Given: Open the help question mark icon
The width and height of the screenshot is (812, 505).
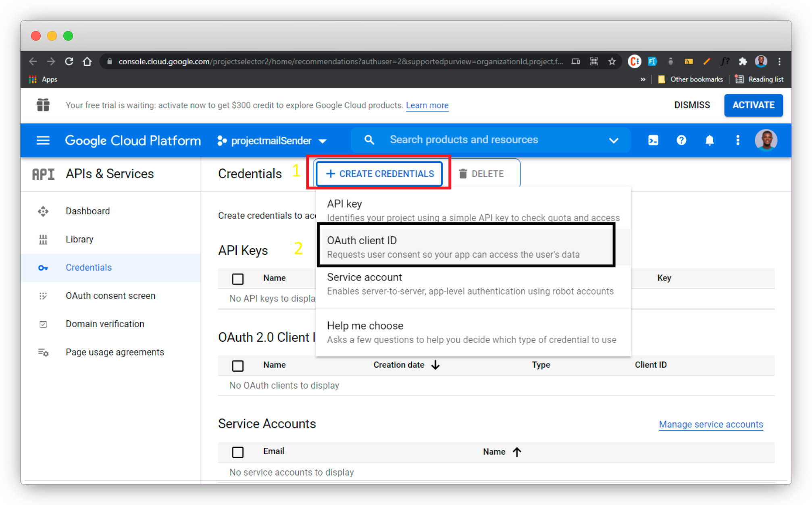Looking at the screenshot, I should [681, 140].
